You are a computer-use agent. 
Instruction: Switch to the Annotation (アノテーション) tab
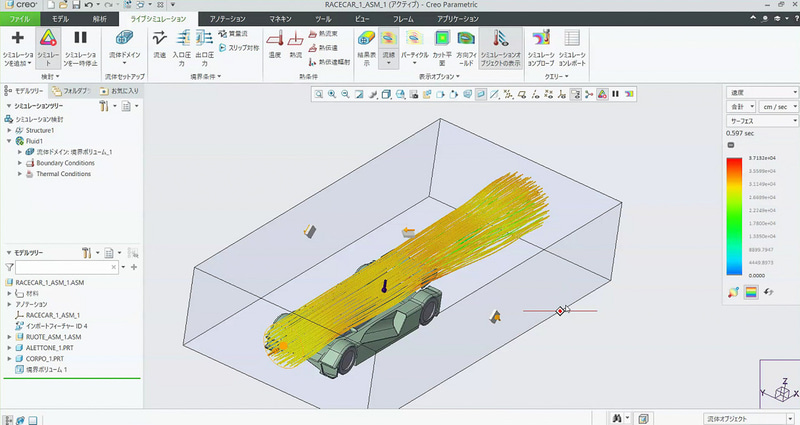coord(228,19)
